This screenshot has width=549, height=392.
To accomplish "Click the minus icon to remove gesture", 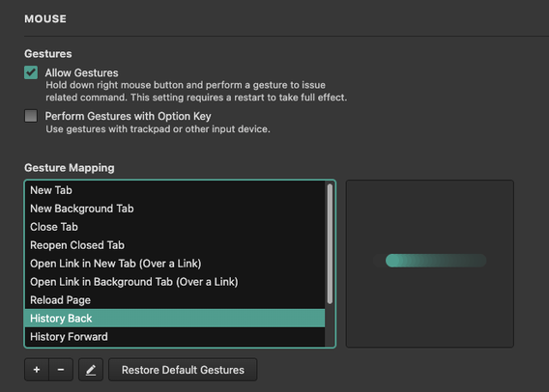I will point(61,370).
